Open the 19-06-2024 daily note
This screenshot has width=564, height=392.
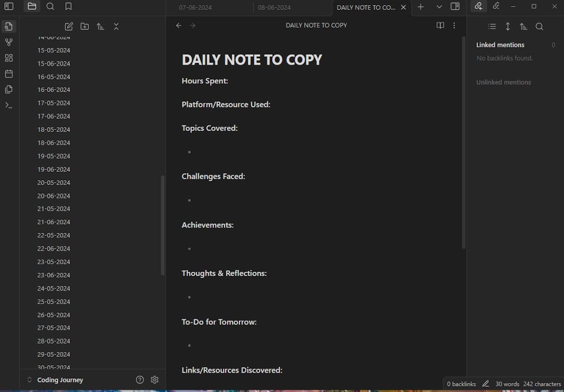(x=53, y=169)
